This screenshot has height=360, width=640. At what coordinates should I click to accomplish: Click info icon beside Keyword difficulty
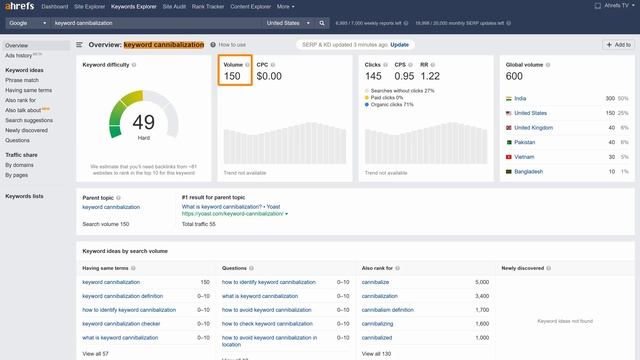click(x=134, y=65)
